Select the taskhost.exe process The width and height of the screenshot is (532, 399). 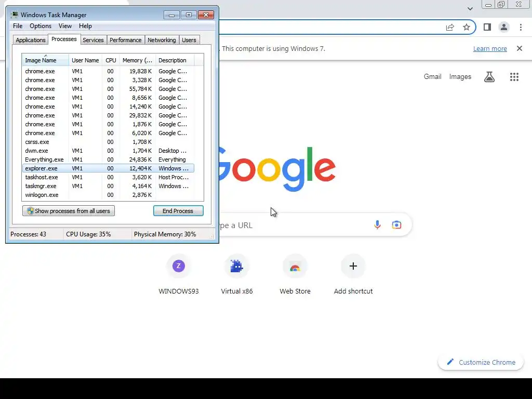pyautogui.click(x=108, y=177)
